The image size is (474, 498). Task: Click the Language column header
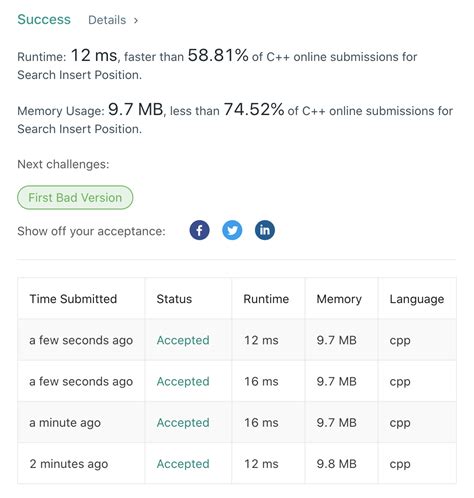pyautogui.click(x=417, y=299)
